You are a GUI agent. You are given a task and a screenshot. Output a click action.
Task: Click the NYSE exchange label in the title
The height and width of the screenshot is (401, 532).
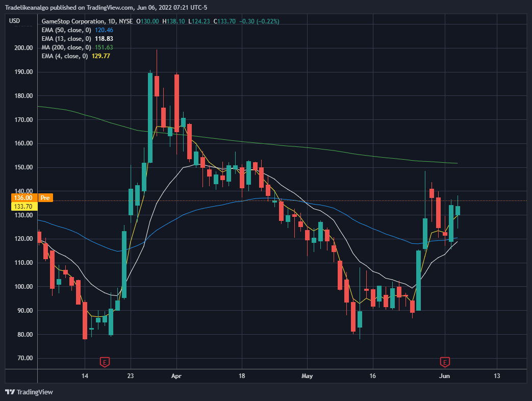coord(126,21)
